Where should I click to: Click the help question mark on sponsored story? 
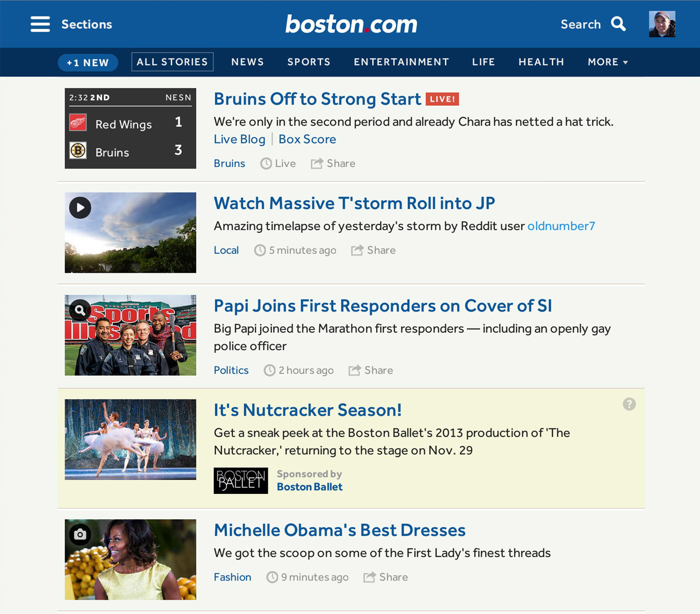coord(630,404)
